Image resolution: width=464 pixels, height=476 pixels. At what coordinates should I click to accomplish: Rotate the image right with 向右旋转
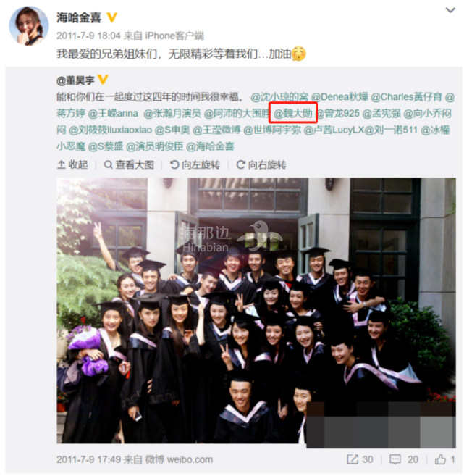(x=261, y=165)
